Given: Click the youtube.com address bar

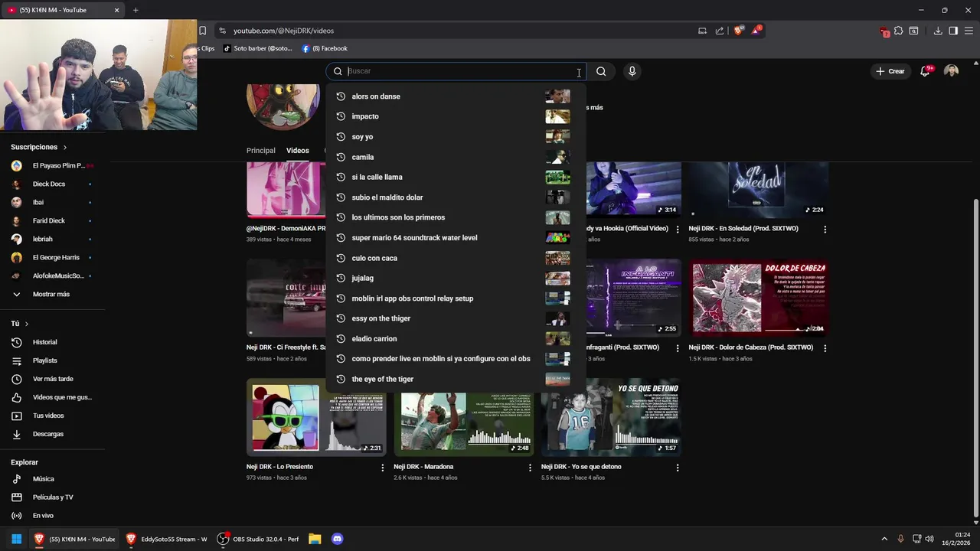Looking at the screenshot, I should pos(459,31).
